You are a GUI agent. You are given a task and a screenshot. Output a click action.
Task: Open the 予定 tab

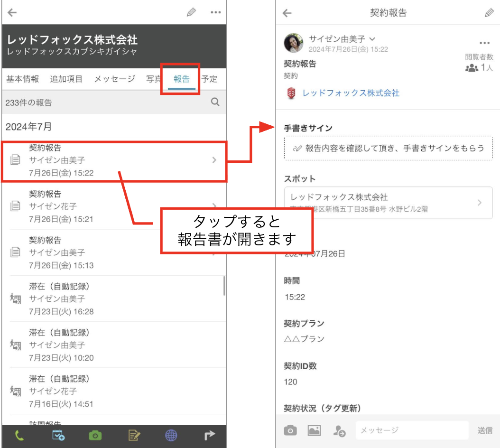click(x=210, y=79)
